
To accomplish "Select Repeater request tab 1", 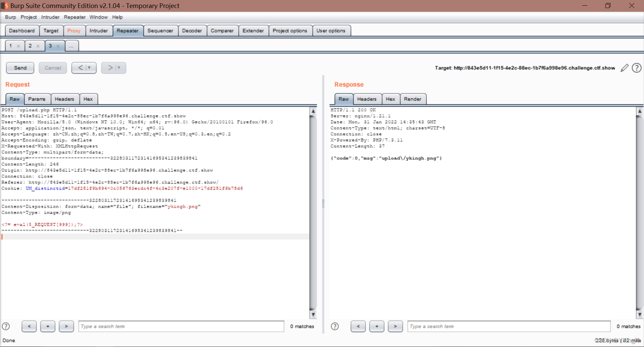I will (x=11, y=46).
